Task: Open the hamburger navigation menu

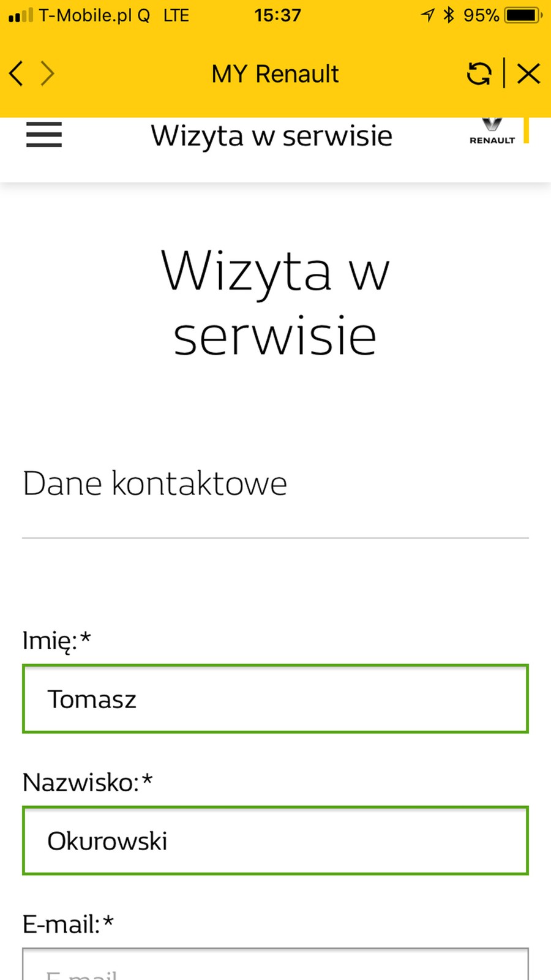Action: 43,135
